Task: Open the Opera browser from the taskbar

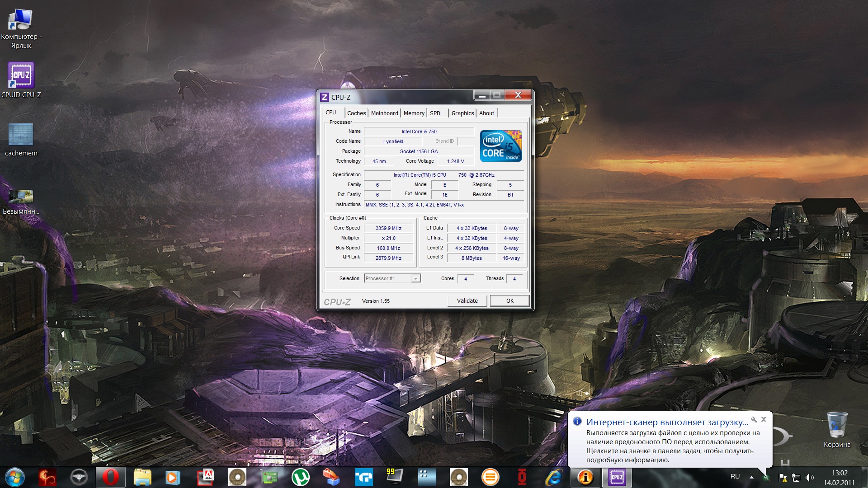Action: [x=110, y=477]
